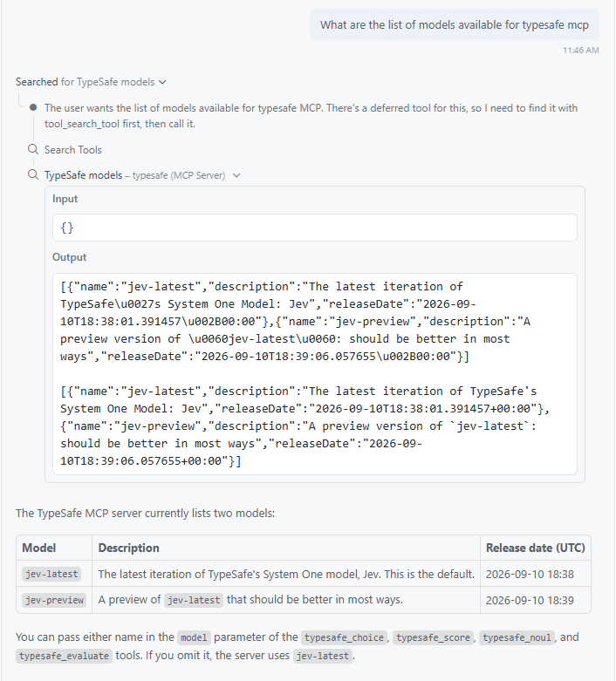Click the '2026-09-10 18:38' release date cell

pos(530,574)
